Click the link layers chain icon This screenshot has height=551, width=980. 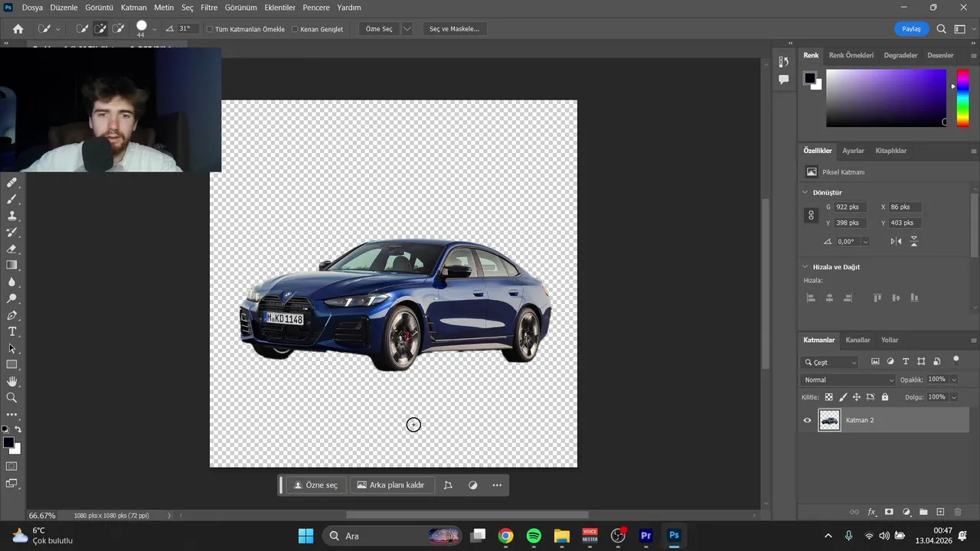[x=854, y=512]
